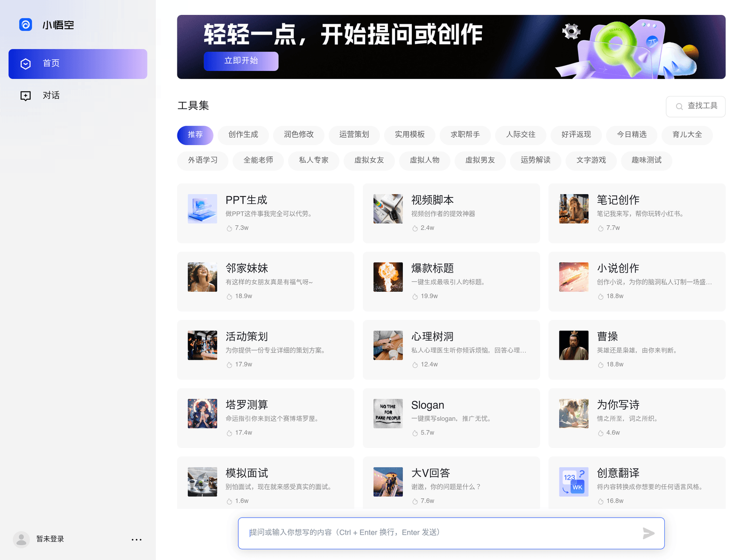Select the 运营策划 category tab
This screenshot has width=747, height=560.
[354, 135]
